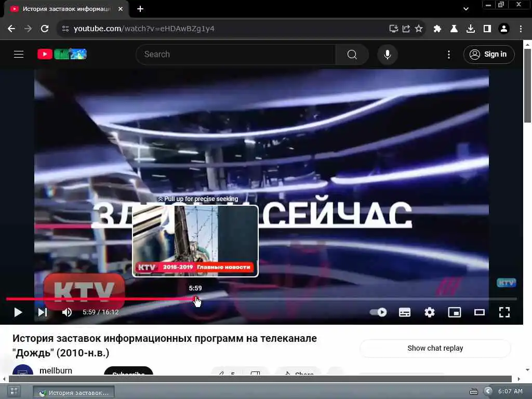This screenshot has height=399, width=532.
Task: Open the keyboard tray icon
Action: click(474, 392)
